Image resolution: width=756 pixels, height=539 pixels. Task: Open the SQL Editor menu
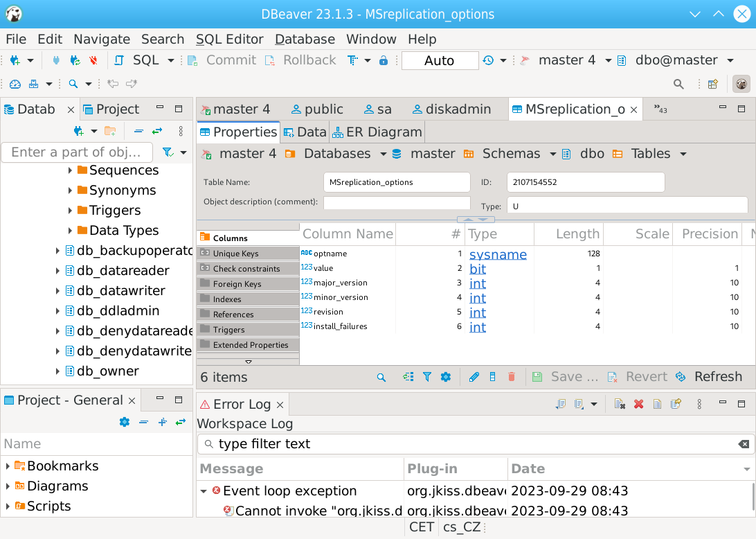[x=230, y=39]
